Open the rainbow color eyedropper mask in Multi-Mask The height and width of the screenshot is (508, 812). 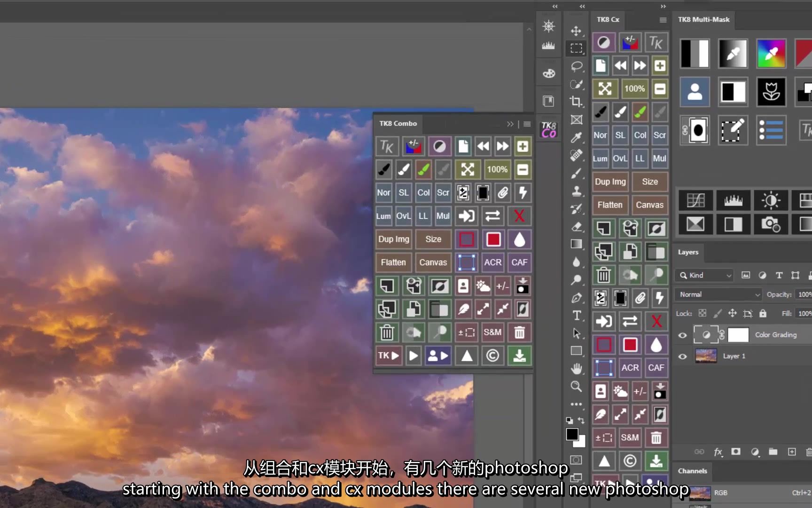771,54
